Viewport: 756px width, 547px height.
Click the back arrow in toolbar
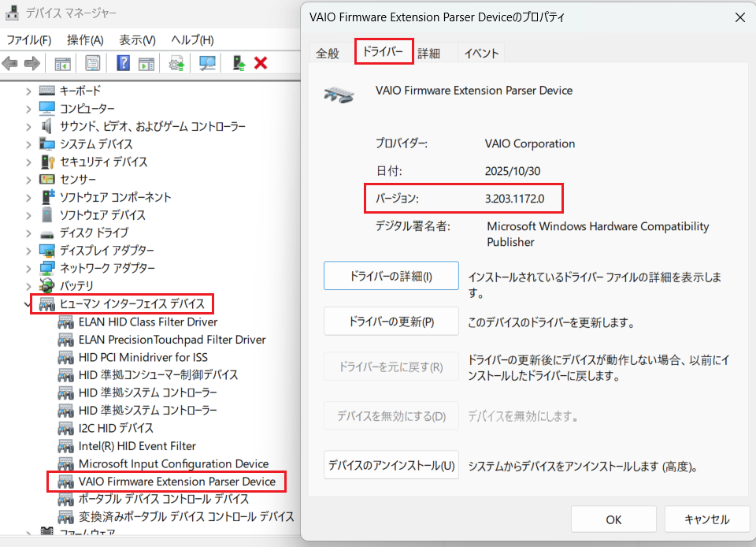point(10,63)
